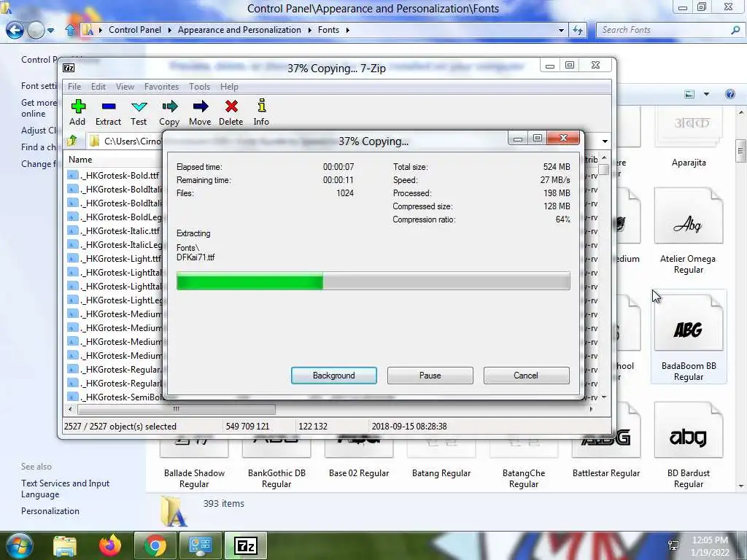Open Firefox from the taskbar
This screenshot has width=747, height=560.
[110, 545]
